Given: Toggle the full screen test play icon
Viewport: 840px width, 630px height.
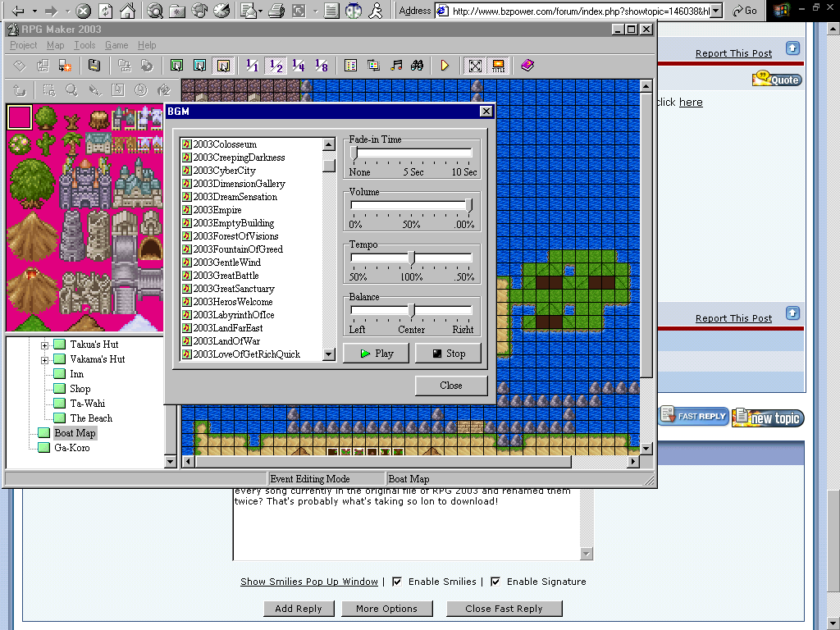Looking at the screenshot, I should (x=475, y=66).
